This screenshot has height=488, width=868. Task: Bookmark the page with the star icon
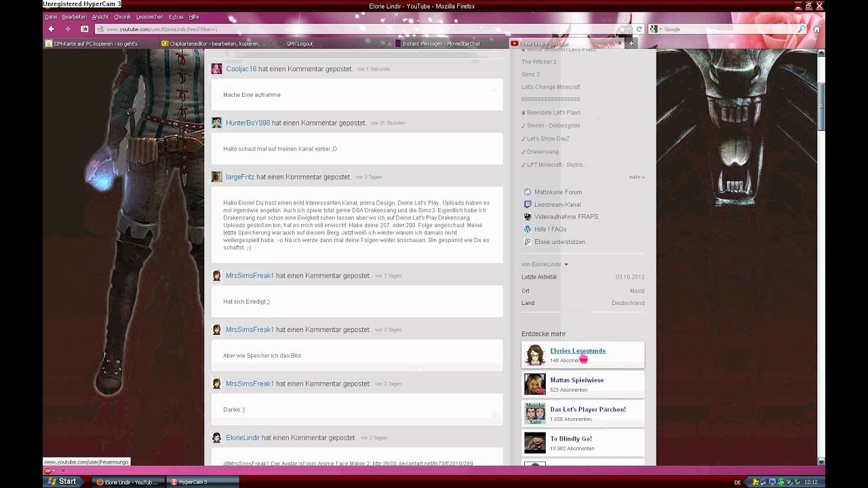[x=621, y=29]
